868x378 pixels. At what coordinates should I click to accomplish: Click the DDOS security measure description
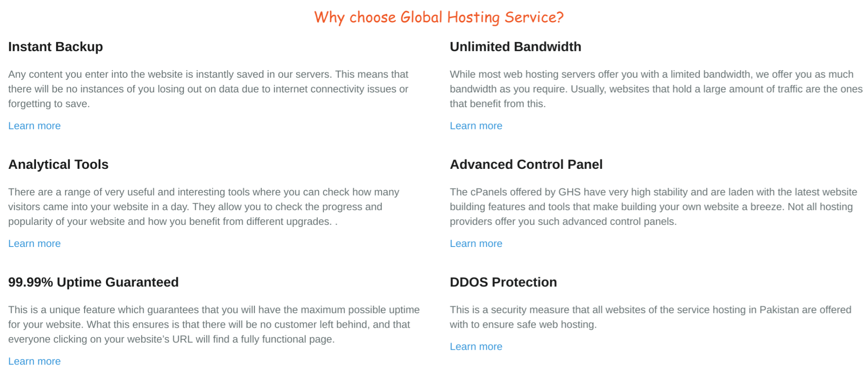(x=650, y=317)
